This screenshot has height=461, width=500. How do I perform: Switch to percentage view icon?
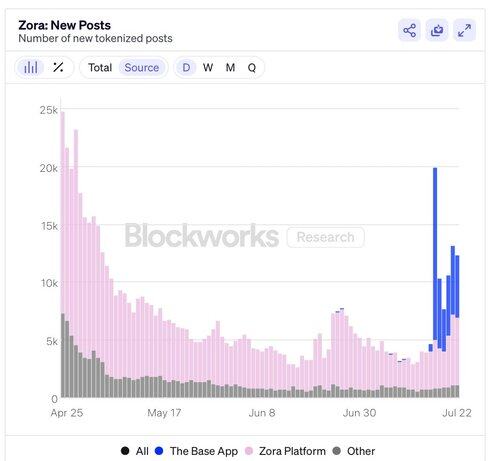coord(58,67)
